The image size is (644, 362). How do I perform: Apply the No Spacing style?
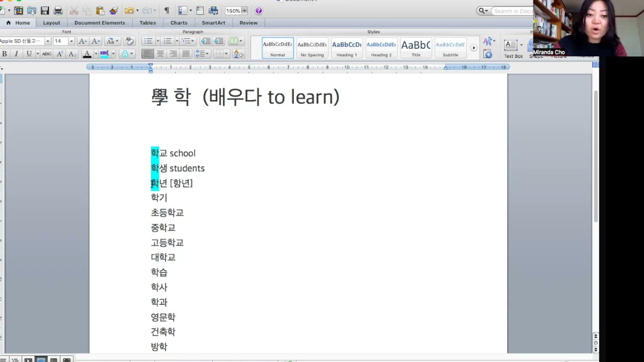(312, 48)
